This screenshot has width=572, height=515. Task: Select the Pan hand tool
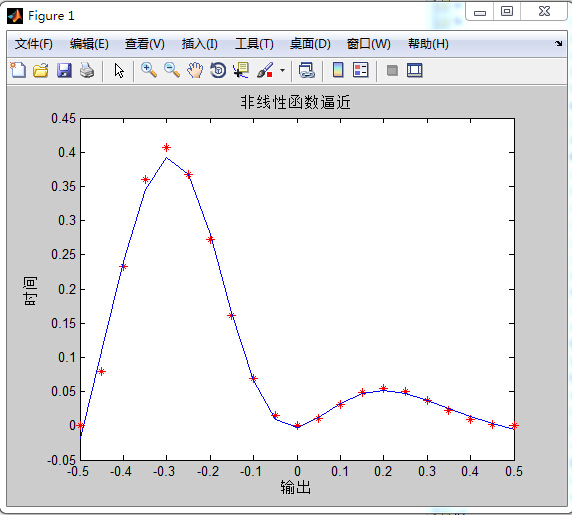[x=195, y=70]
